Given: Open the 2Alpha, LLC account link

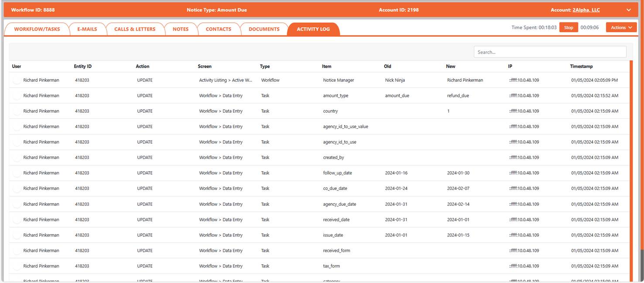Looking at the screenshot, I should tap(586, 10).
